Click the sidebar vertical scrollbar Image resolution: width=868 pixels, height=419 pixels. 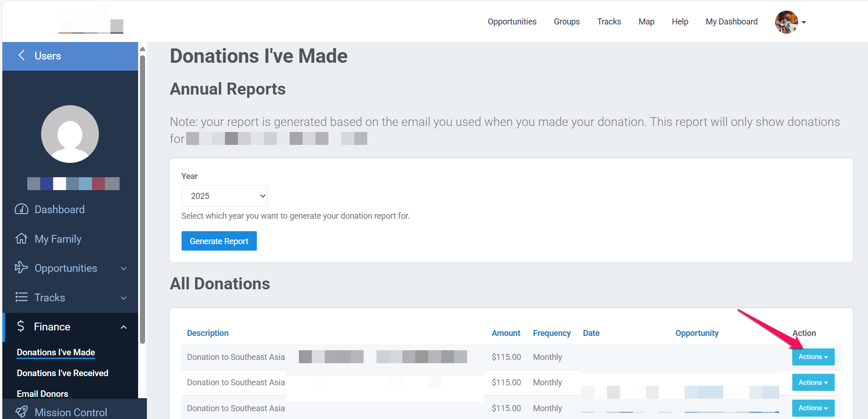point(143,199)
